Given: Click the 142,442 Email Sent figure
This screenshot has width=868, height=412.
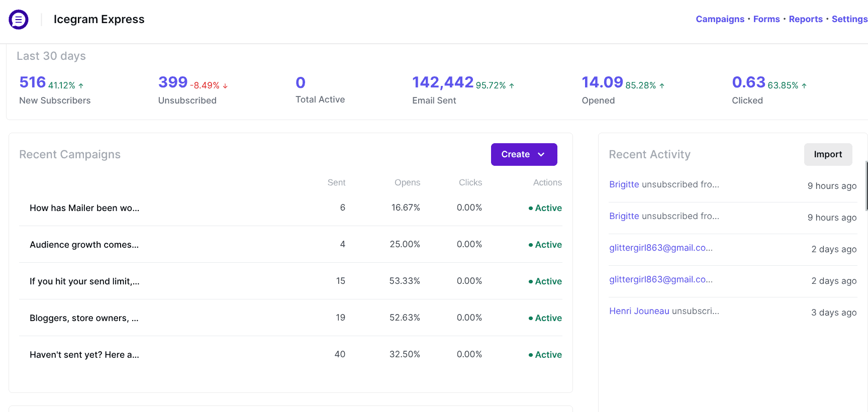Looking at the screenshot, I should tap(443, 82).
